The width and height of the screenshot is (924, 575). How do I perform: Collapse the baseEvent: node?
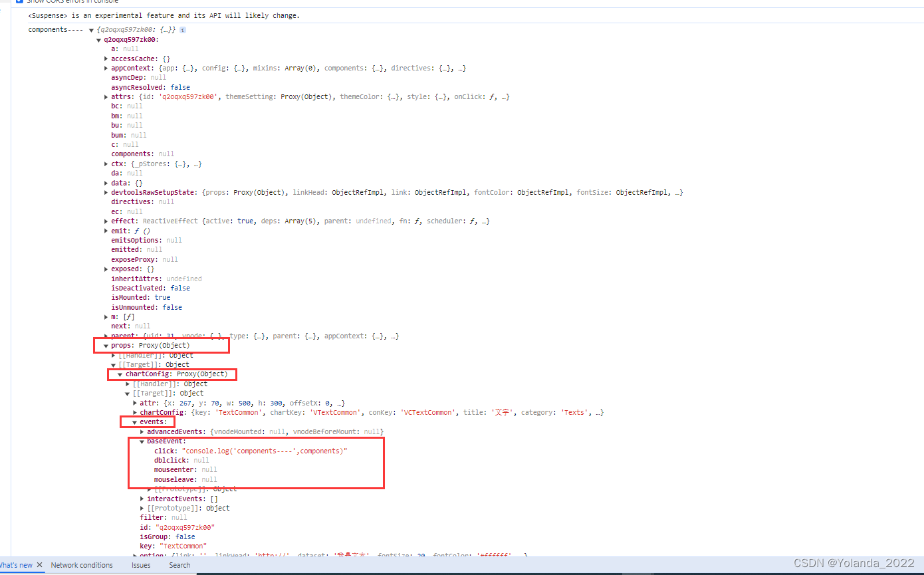pos(142,441)
